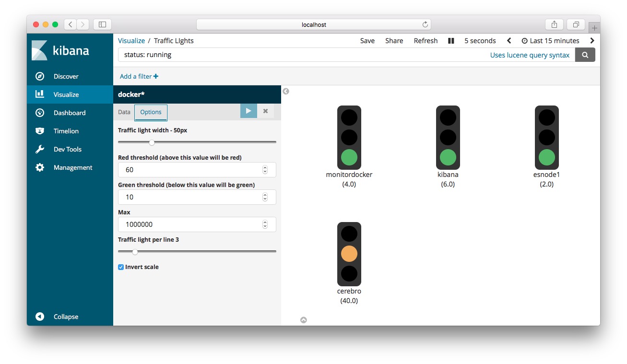Screen dimensions: 627x364
Task: Click the docker* index pattern header
Action: pyautogui.click(x=197, y=94)
